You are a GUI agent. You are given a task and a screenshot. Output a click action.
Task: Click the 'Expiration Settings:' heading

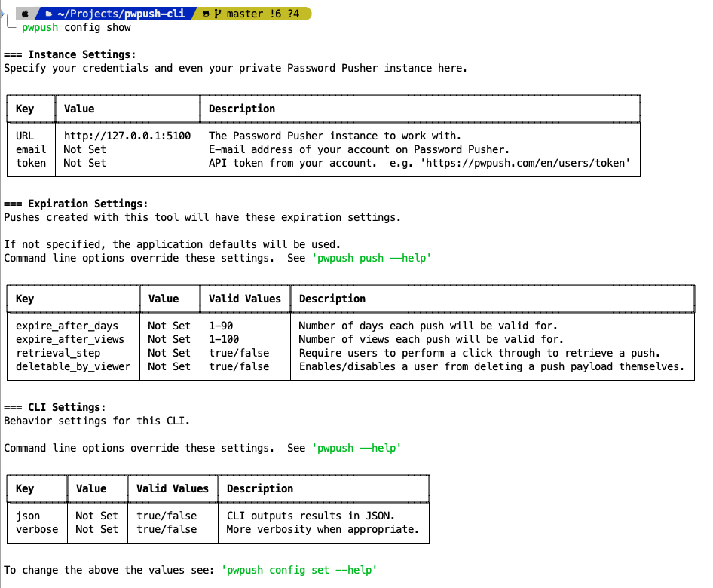pyautogui.click(x=87, y=204)
